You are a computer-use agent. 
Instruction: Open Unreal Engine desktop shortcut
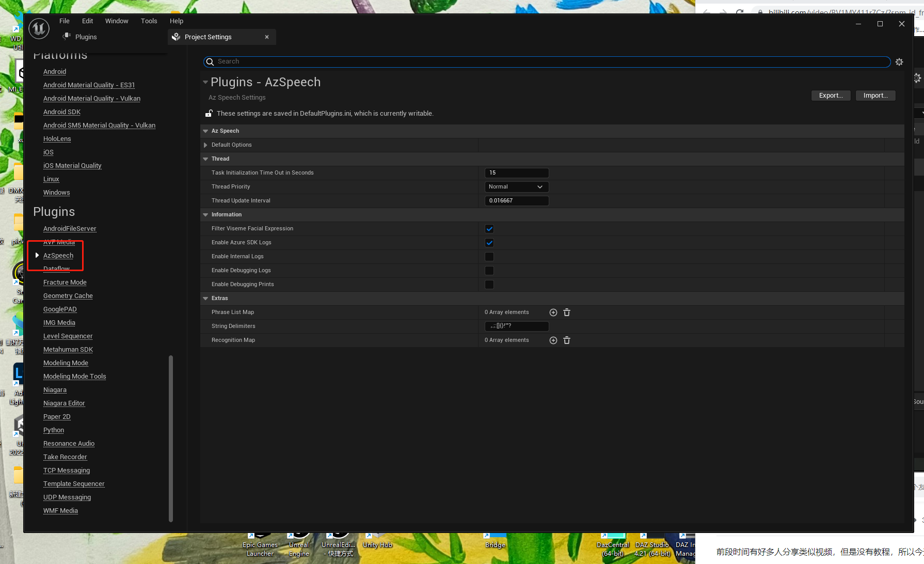299,545
